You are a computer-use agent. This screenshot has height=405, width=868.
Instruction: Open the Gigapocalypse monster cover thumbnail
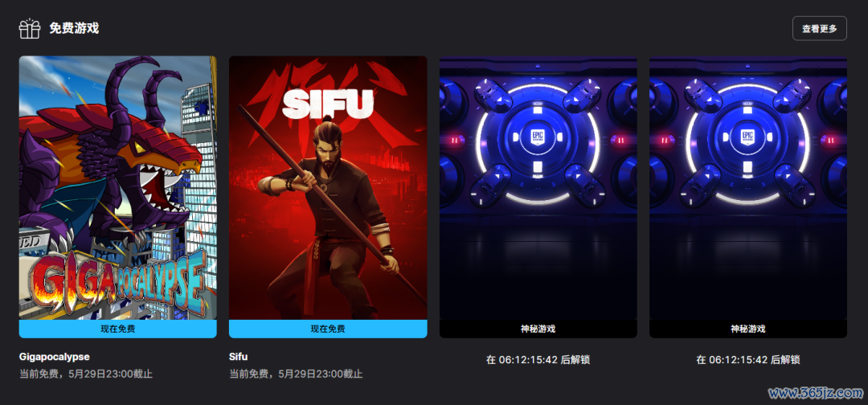point(118,187)
